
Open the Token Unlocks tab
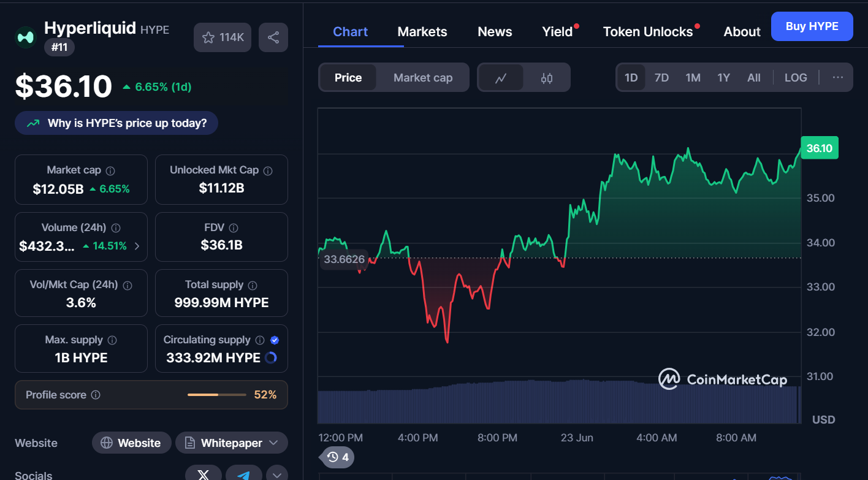[x=648, y=32]
